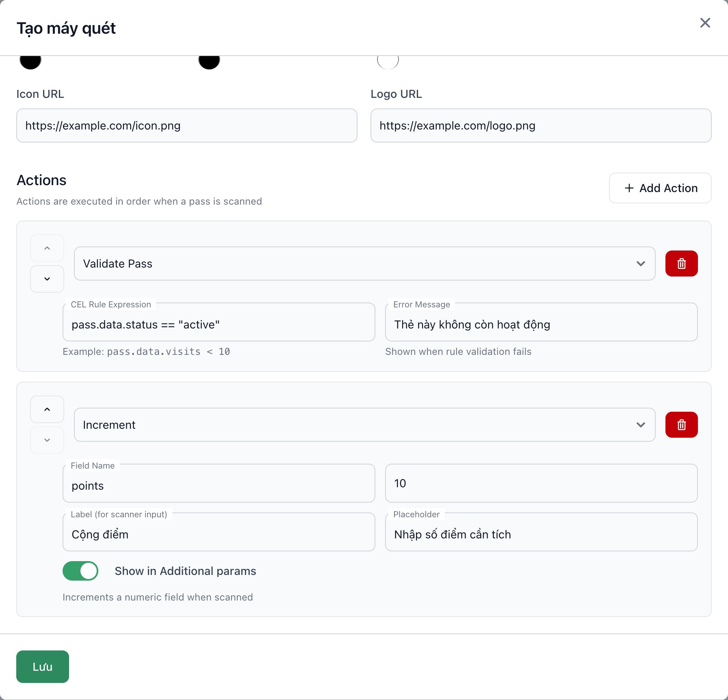
Task: Move Increment action up
Action: coord(47,409)
